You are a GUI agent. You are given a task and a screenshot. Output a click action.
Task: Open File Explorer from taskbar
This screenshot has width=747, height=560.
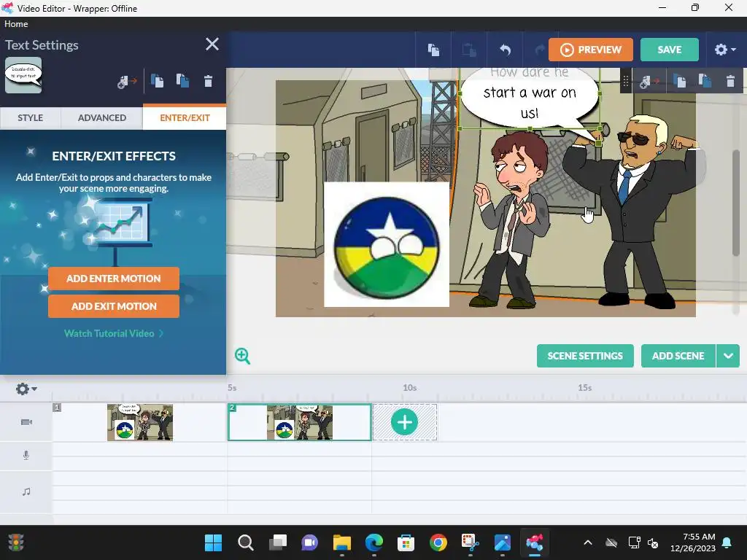[341, 542]
